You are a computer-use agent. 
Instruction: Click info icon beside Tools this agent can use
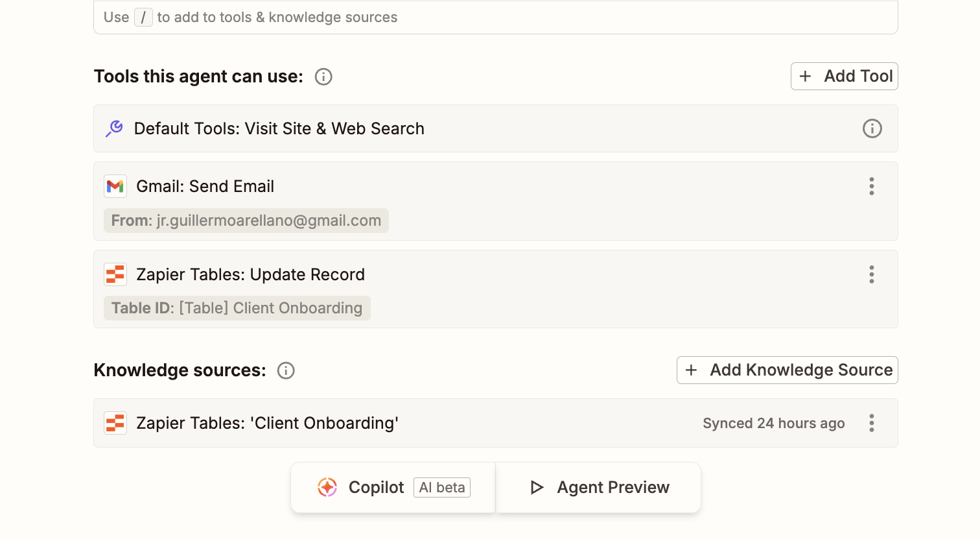[x=323, y=77]
